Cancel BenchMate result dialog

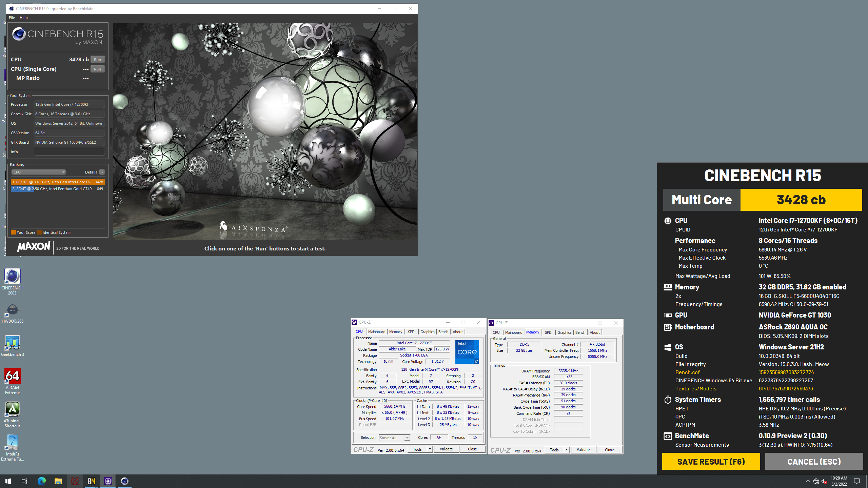point(814,462)
